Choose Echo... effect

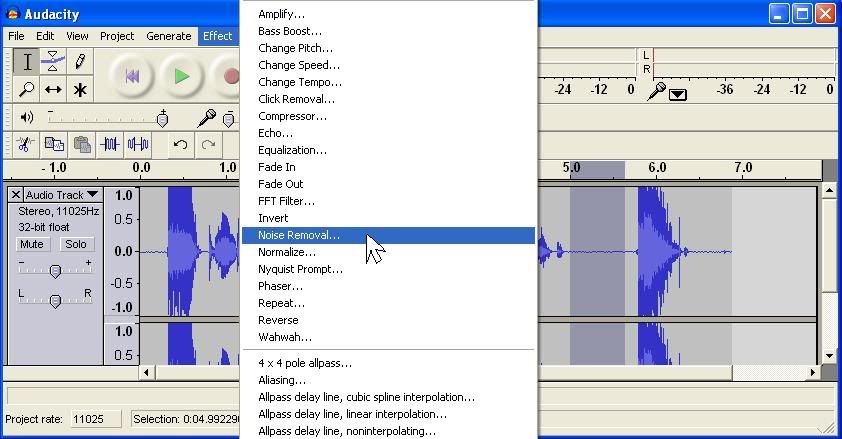(x=388, y=133)
